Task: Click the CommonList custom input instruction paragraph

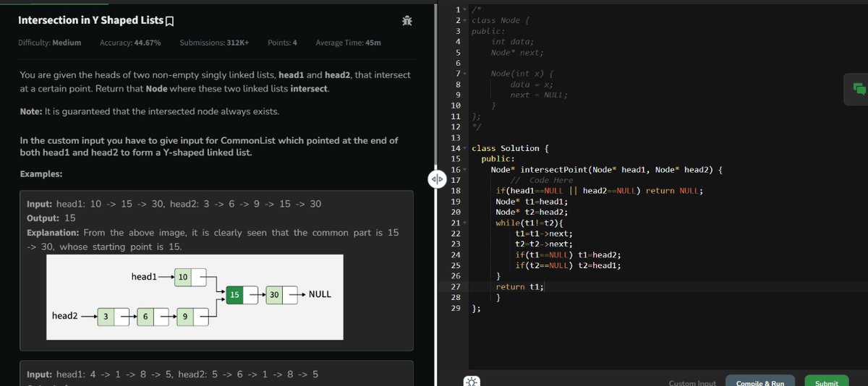Action: pos(208,147)
